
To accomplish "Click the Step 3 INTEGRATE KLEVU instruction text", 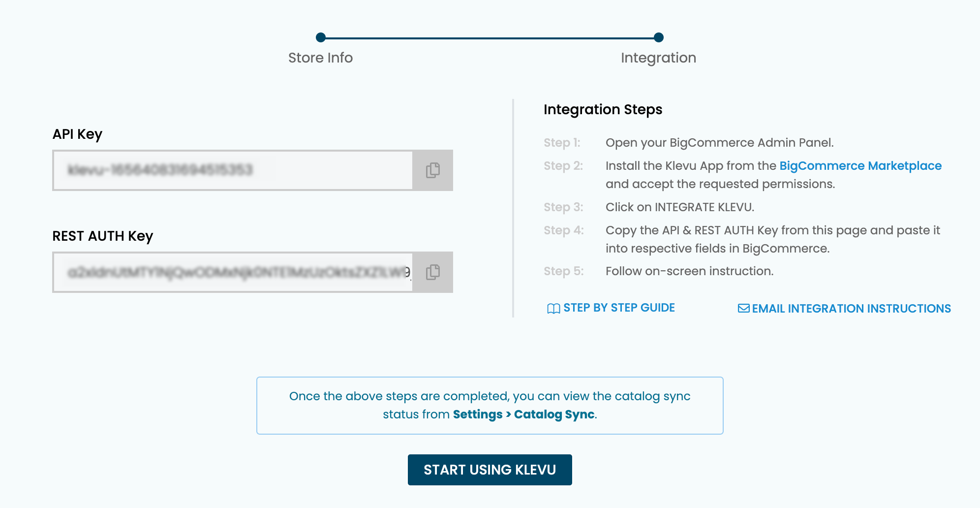I will pos(679,207).
